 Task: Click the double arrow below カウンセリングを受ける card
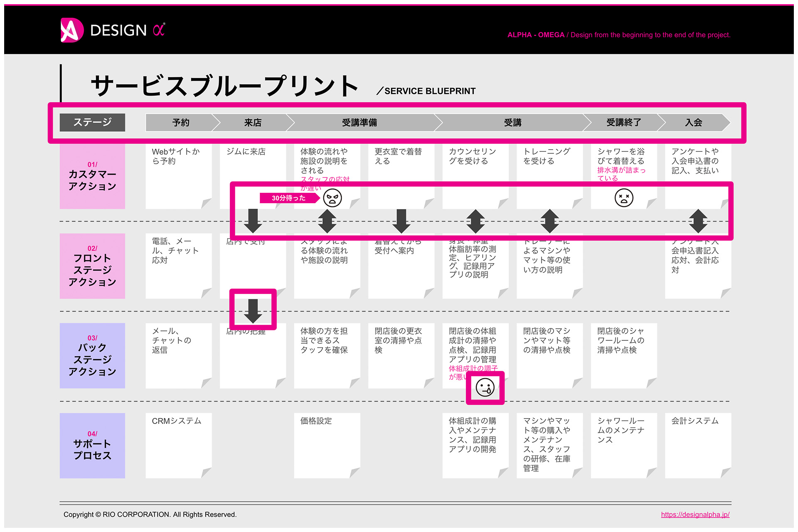(475, 221)
